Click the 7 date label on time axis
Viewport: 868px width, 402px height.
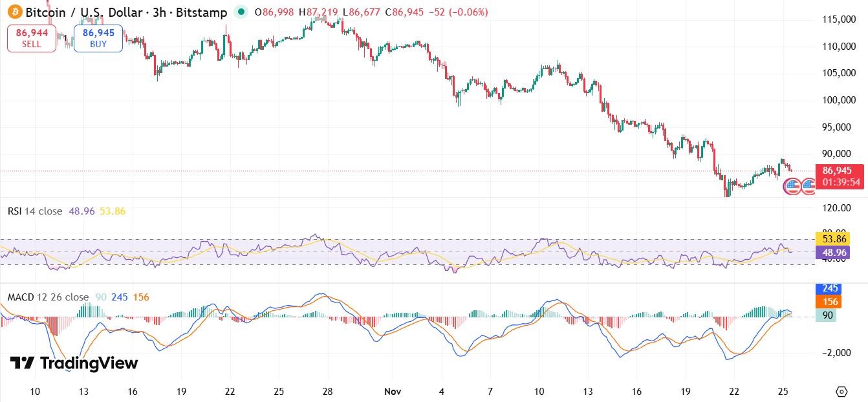pyautogui.click(x=490, y=391)
